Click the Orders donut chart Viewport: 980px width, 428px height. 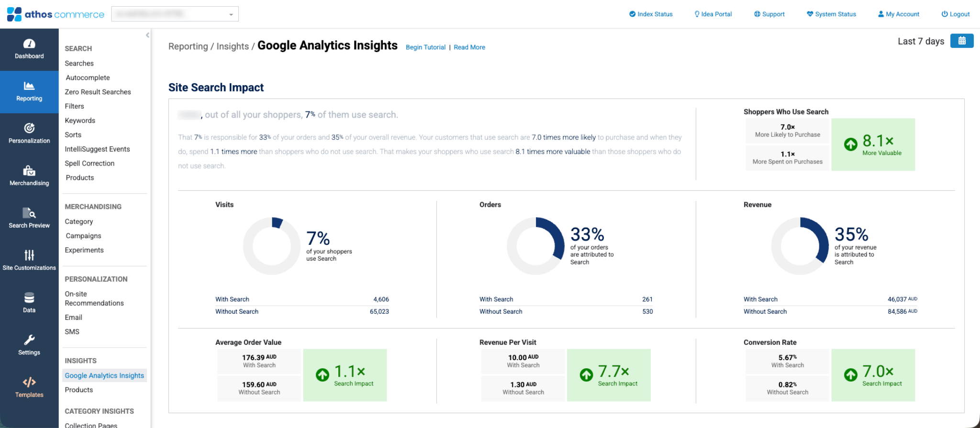click(x=536, y=246)
